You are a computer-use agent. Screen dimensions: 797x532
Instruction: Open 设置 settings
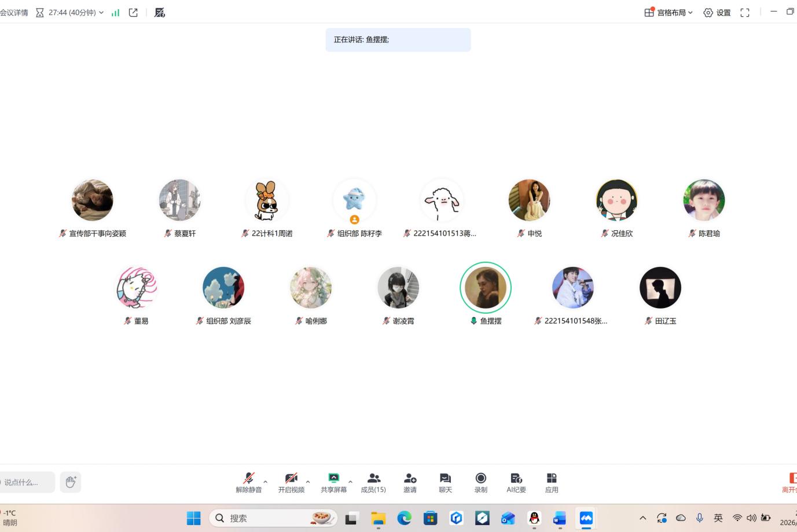pyautogui.click(x=717, y=12)
